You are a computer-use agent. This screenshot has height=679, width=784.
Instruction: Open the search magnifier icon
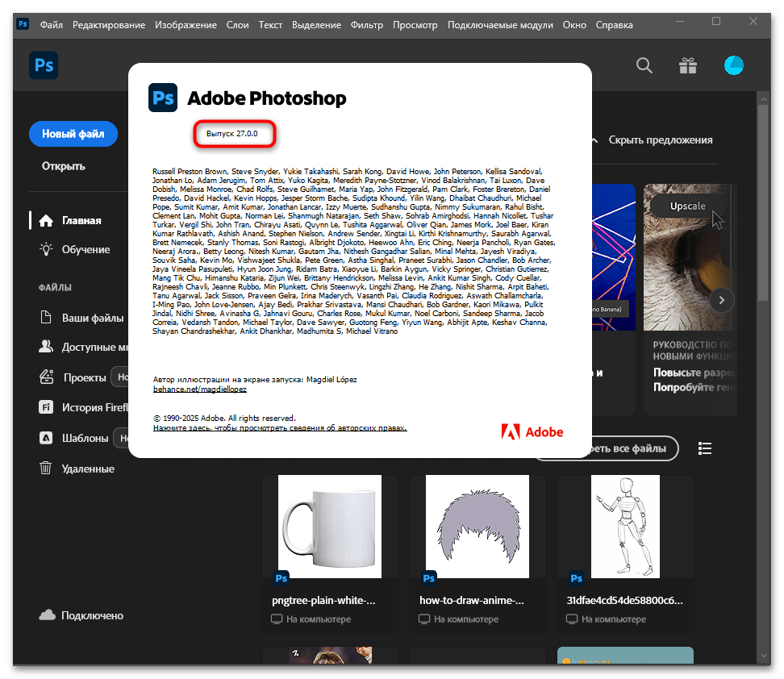[644, 65]
